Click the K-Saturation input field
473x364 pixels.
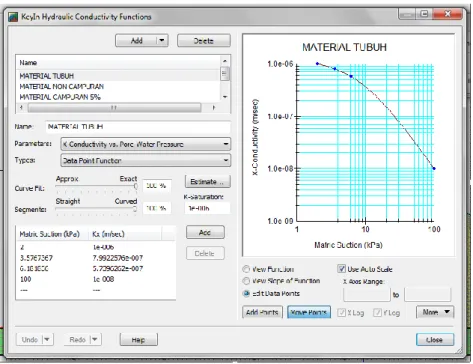coord(207,208)
